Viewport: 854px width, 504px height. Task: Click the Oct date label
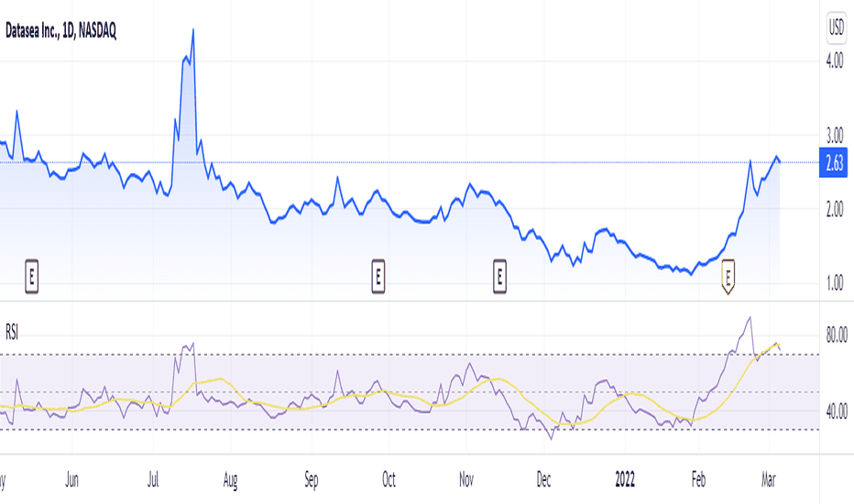pyautogui.click(x=389, y=479)
